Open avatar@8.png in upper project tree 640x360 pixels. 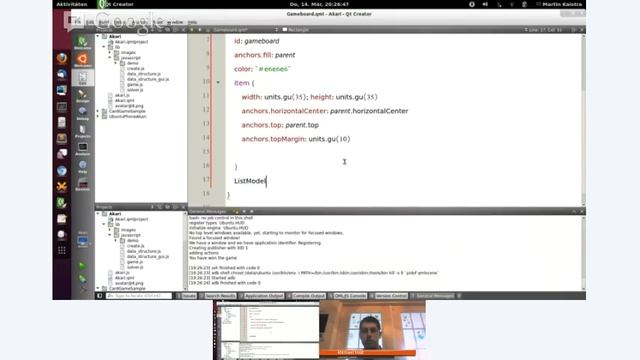coord(129,106)
